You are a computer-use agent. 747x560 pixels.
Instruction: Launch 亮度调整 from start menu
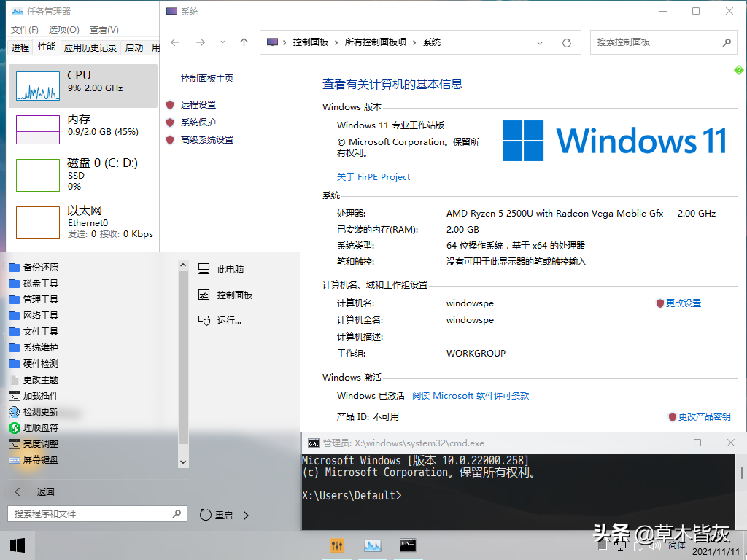click(x=34, y=444)
